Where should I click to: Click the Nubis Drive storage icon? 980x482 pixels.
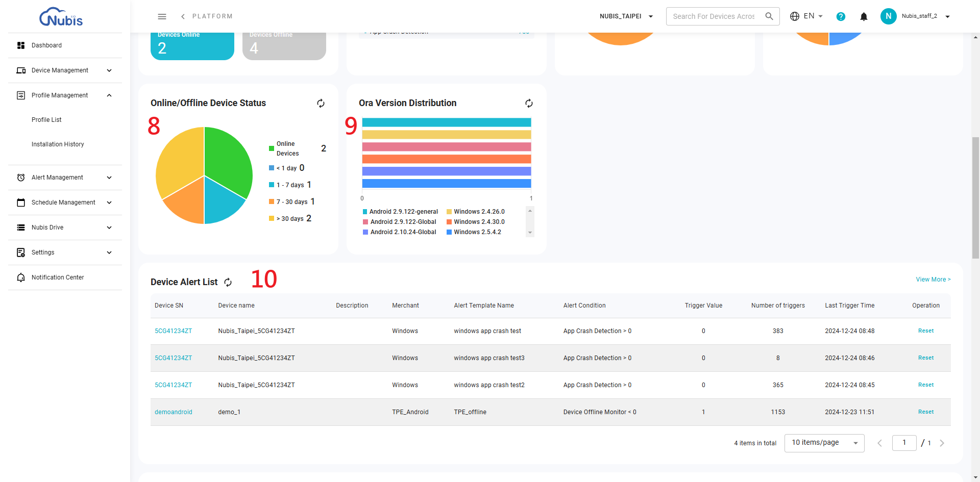click(21, 227)
